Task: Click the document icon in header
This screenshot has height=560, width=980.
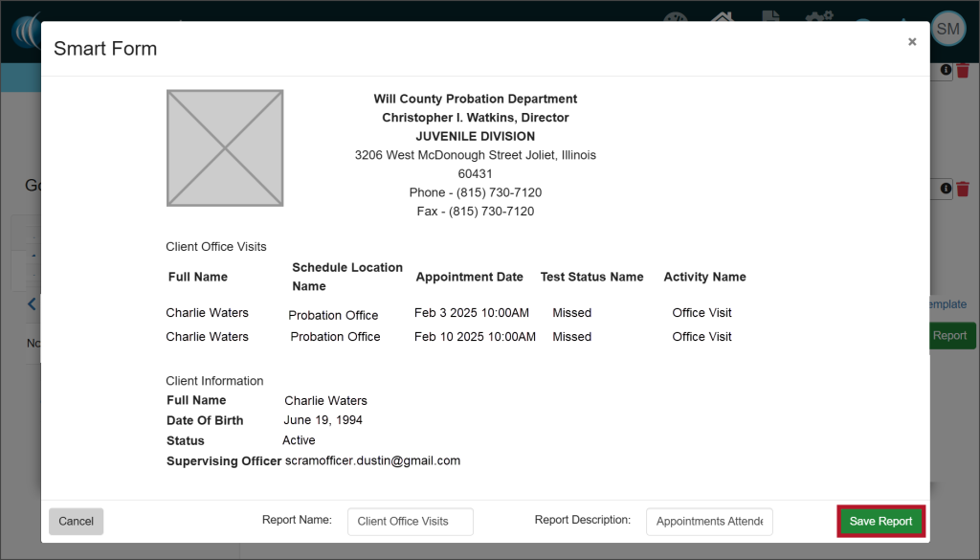Action: (x=769, y=21)
